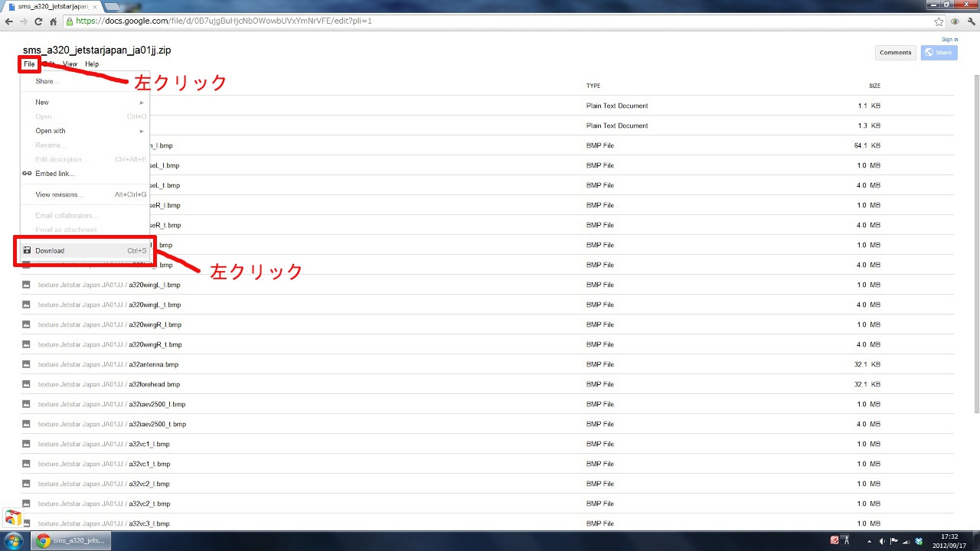
Task: Open a new browser tab
Action: pyautogui.click(x=113, y=6)
